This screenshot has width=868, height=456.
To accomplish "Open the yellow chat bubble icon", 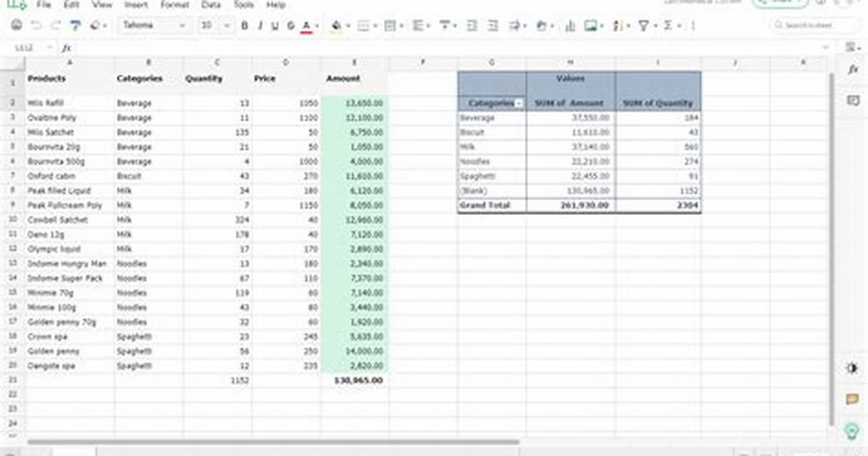I will [x=853, y=399].
